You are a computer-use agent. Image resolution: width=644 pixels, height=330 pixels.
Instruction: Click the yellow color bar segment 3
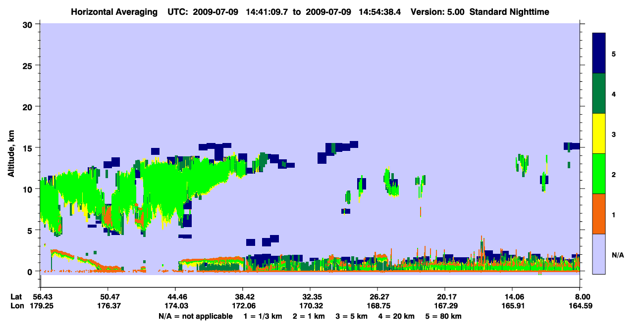(x=599, y=134)
